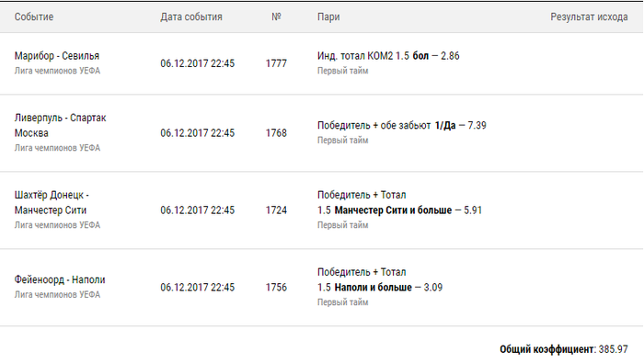Viewport: 644px width, 363px height.
Task: Click Лига чемпионов УЕФА under Марибор - Севилья
Action: pos(57,71)
